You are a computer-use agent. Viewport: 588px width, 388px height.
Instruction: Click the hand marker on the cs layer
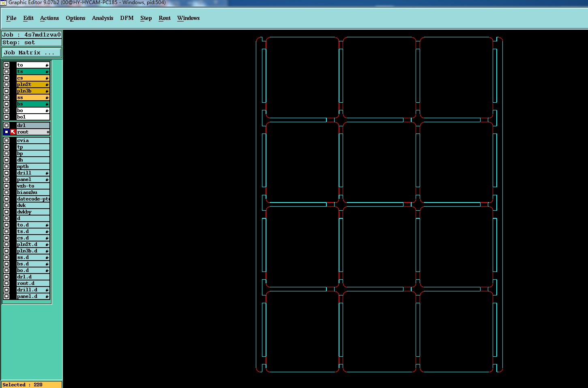coord(47,78)
